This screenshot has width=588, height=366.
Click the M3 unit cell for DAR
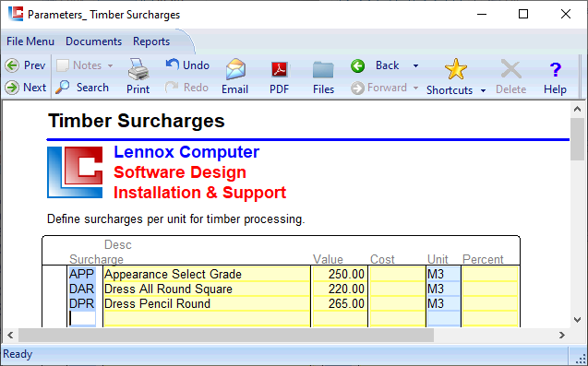pyautogui.click(x=443, y=289)
